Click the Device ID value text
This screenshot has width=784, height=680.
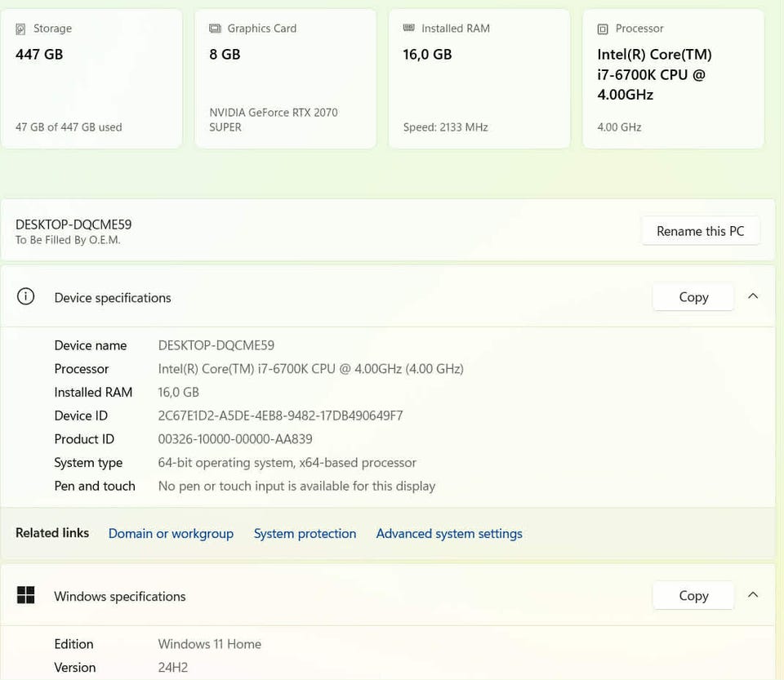tap(280, 416)
